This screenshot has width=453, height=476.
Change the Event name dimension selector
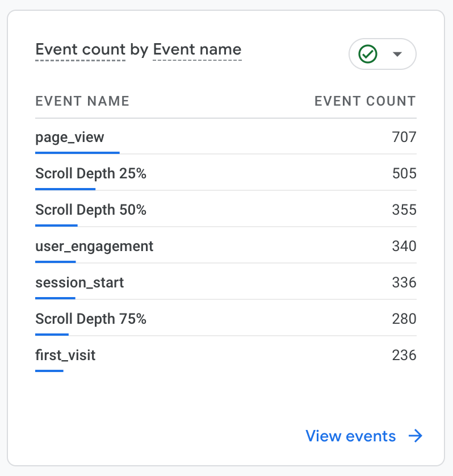pos(197,49)
